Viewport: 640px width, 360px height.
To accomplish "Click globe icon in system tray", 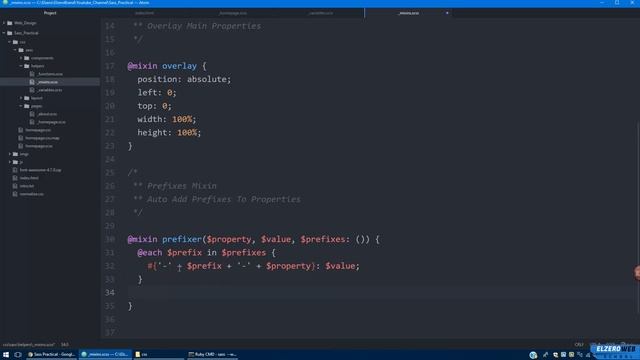I will pos(533,355).
